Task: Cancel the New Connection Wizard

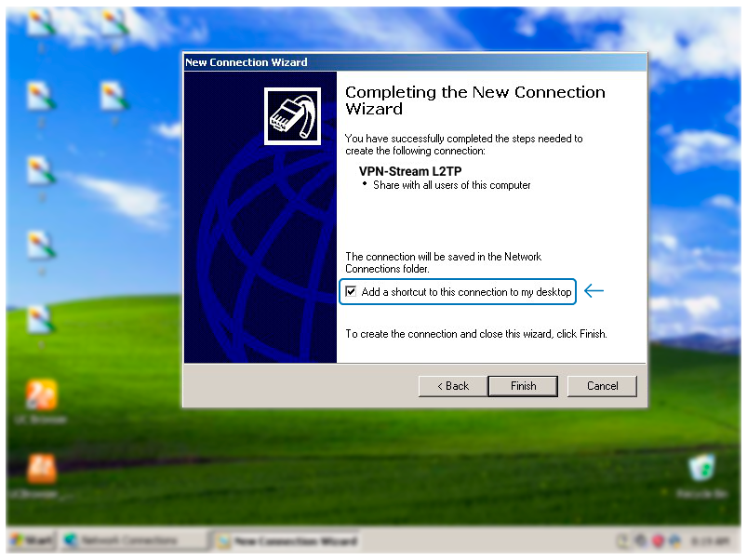Action: pyautogui.click(x=602, y=386)
